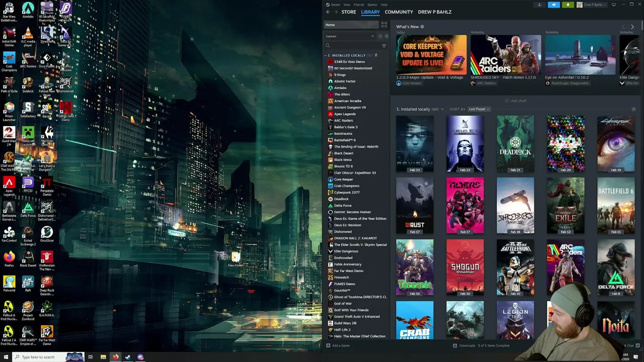Open the Core Keeper Void & Voltage news card

click(431, 55)
